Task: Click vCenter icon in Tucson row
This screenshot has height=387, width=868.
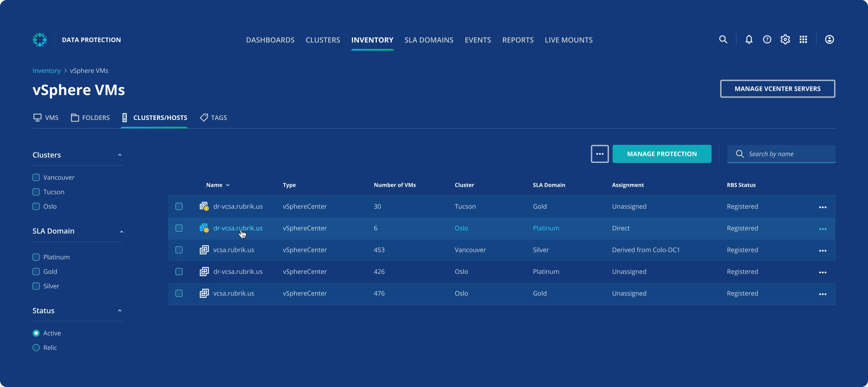Action: point(204,206)
